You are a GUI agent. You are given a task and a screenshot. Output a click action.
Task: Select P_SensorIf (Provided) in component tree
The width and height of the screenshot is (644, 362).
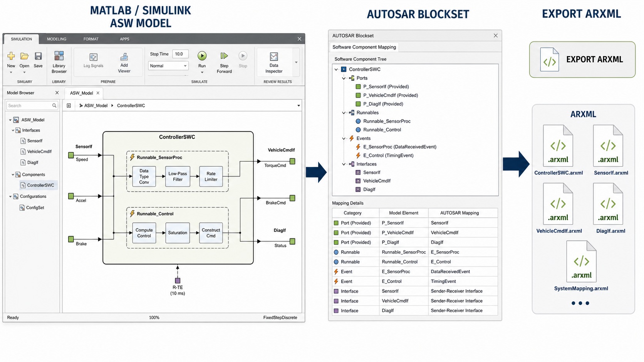(x=386, y=87)
